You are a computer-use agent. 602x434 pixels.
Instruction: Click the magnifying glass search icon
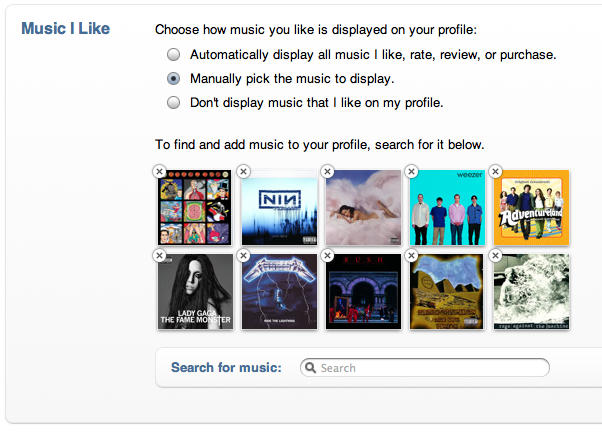310,368
